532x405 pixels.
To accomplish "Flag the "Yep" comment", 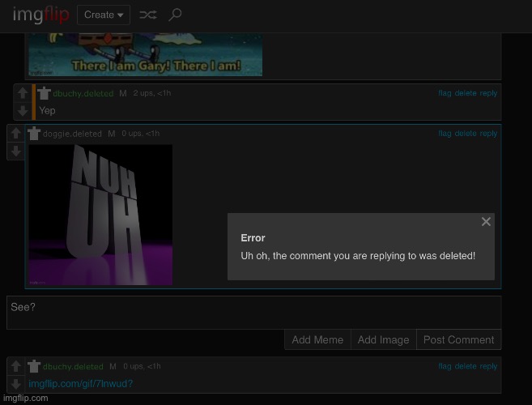I will click(x=445, y=93).
